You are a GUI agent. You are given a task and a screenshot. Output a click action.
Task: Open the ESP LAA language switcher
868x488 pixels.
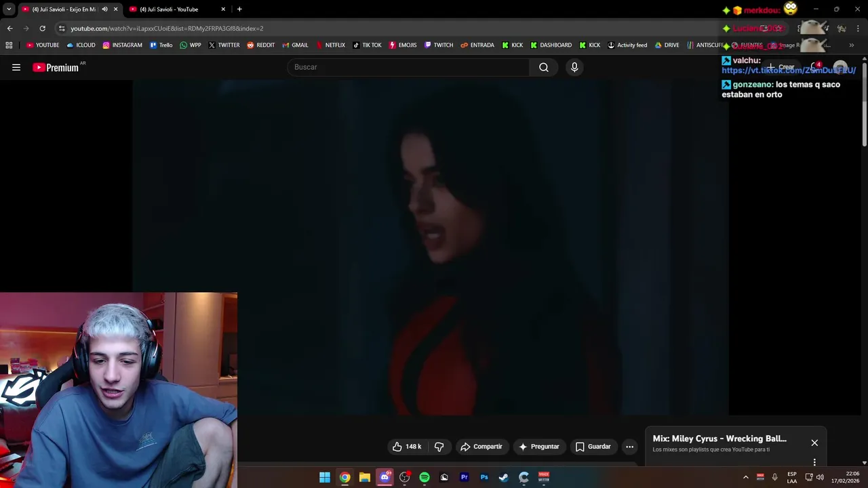click(x=792, y=477)
